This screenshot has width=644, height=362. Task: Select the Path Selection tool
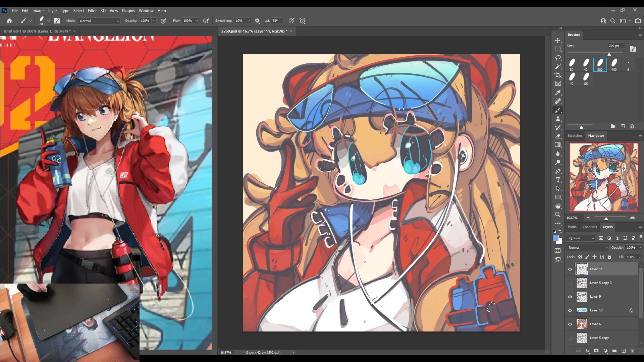click(558, 188)
